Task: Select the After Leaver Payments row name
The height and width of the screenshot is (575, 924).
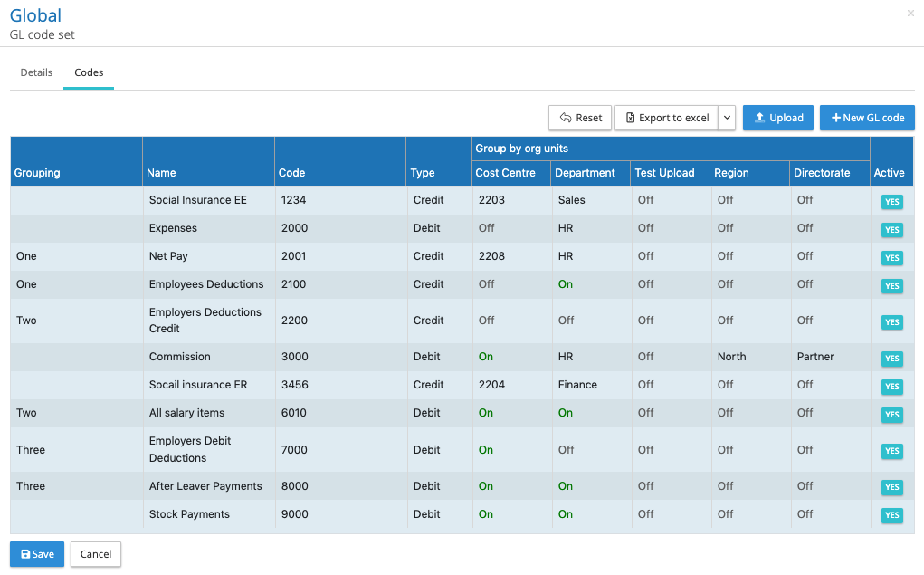Action: pos(205,486)
